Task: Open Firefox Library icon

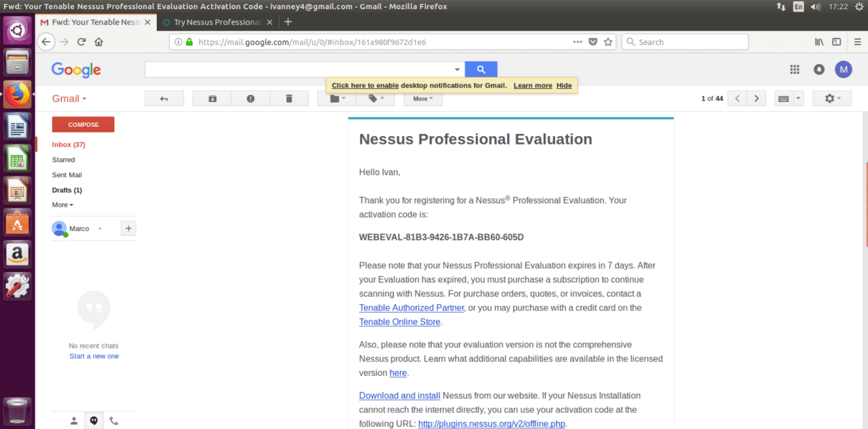Action: pyautogui.click(x=819, y=42)
